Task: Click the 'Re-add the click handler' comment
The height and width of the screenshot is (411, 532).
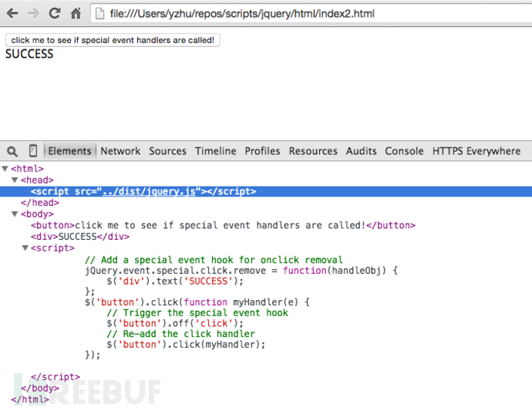Action: (180, 334)
